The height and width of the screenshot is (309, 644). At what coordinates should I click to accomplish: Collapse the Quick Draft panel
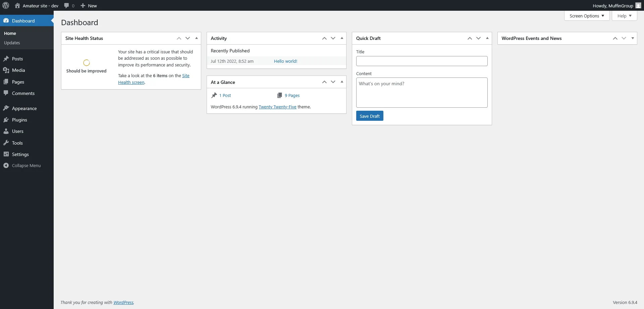click(487, 38)
